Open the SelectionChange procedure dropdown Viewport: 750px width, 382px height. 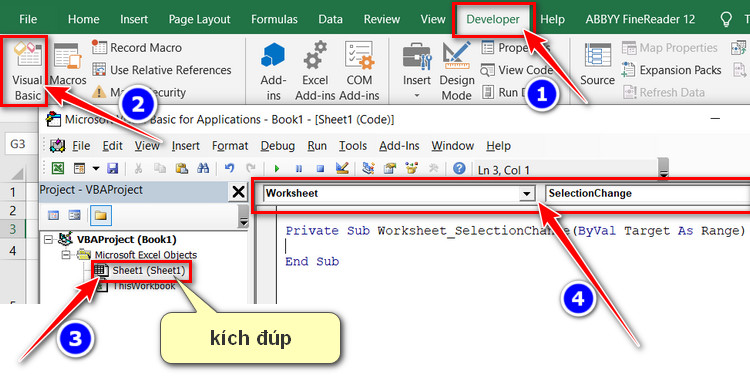coord(647,193)
